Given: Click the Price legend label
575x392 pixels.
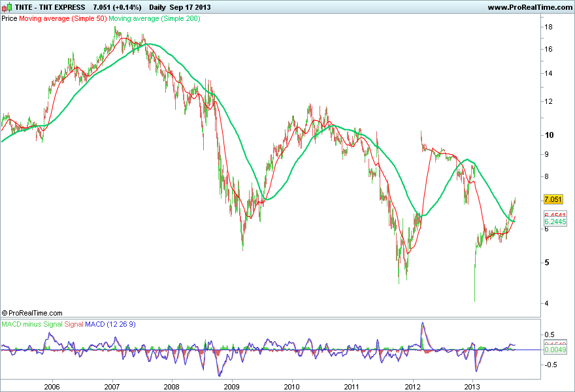Looking at the screenshot, I should pos(9,18).
